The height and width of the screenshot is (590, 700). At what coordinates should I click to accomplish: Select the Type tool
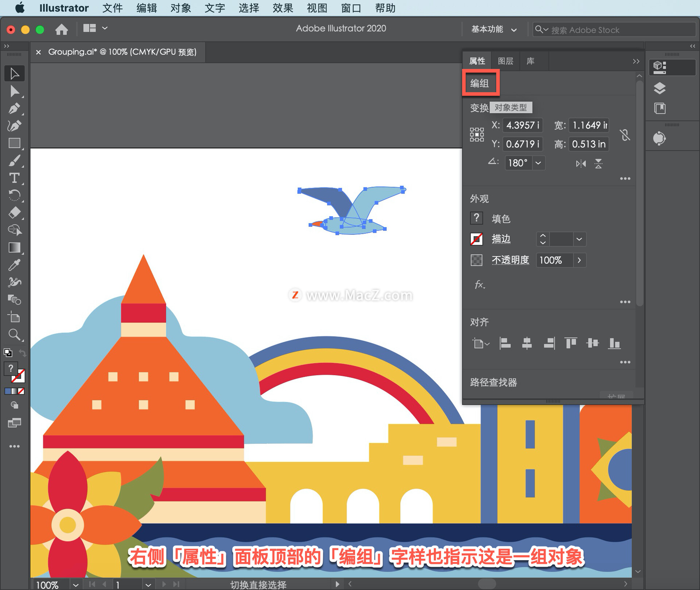[15, 178]
